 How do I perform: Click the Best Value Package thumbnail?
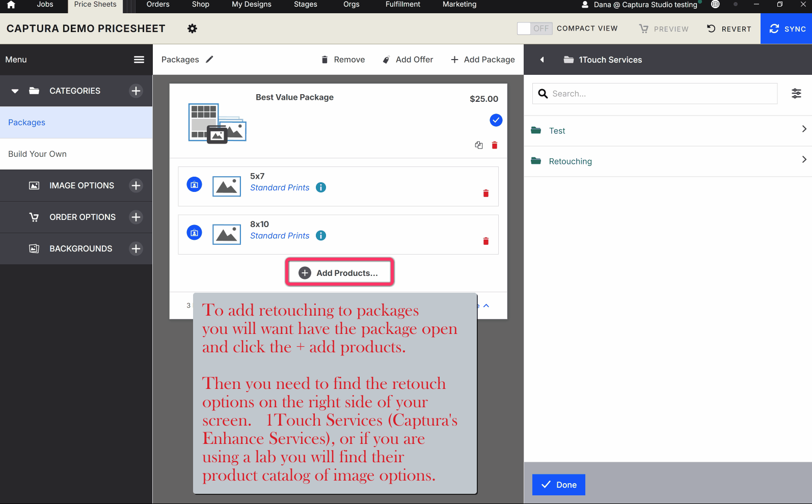click(x=218, y=123)
